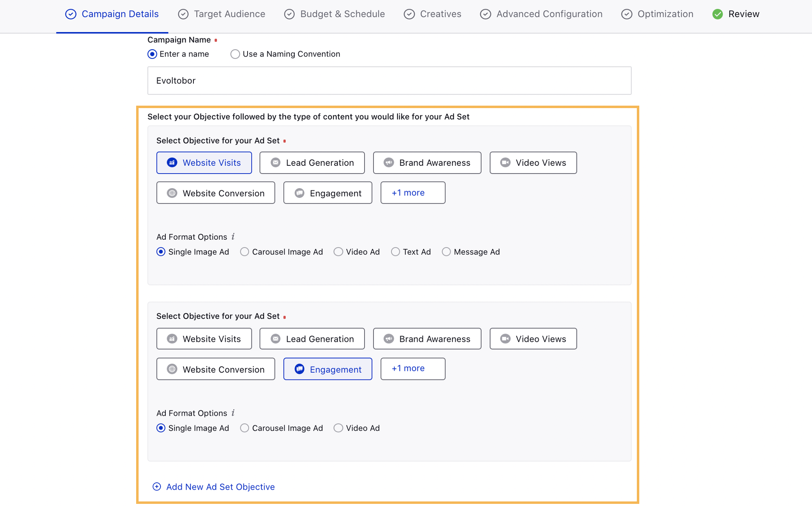Select Carousel Image Ad format option
This screenshot has height=512, width=812.
coord(244,252)
